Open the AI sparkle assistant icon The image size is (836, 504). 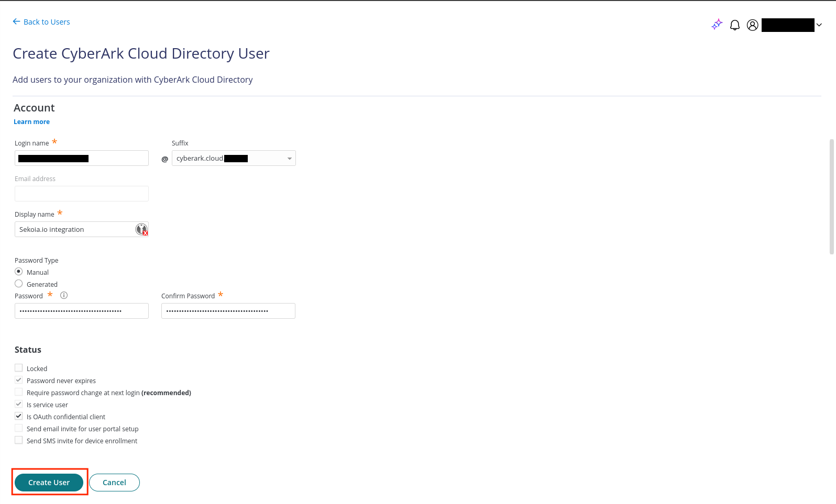point(717,25)
